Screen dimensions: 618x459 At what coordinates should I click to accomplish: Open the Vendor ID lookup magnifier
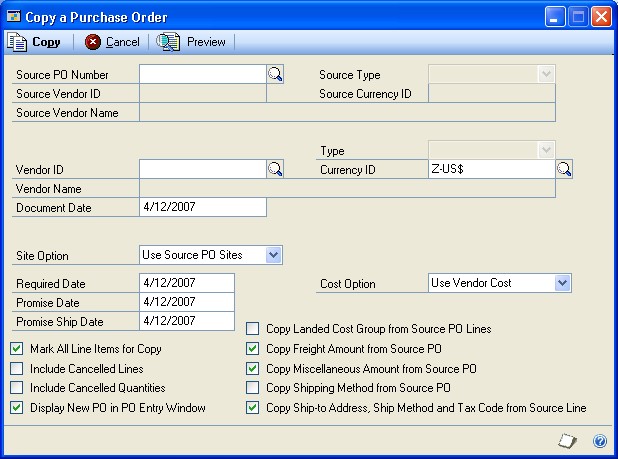coord(275,169)
